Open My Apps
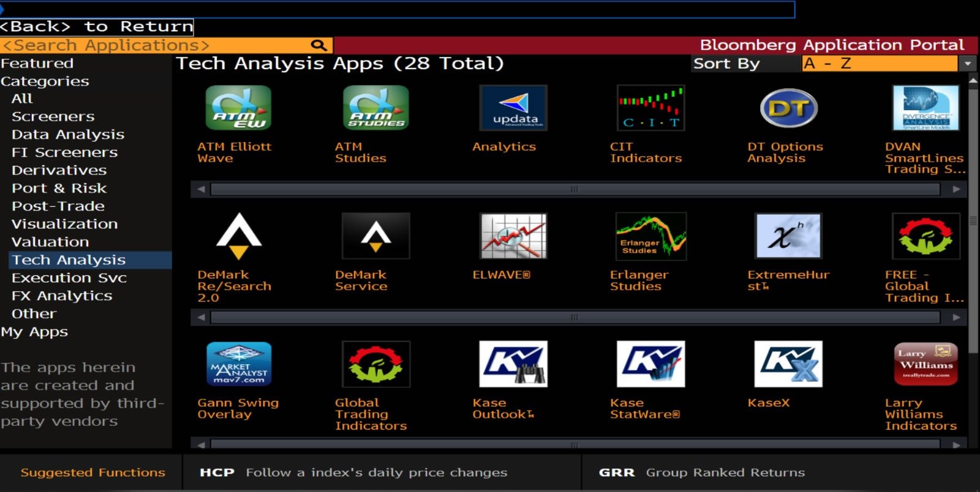The height and width of the screenshot is (492, 980). (34, 332)
